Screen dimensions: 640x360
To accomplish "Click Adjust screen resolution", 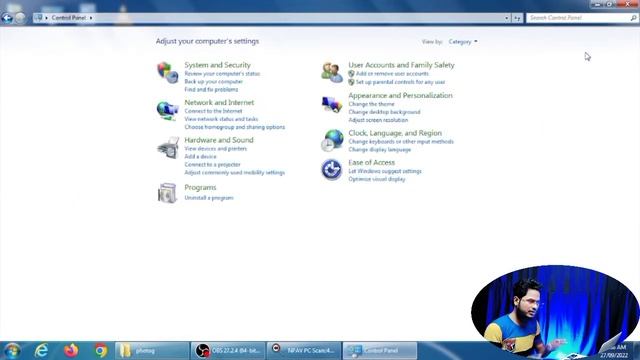I will [x=378, y=120].
